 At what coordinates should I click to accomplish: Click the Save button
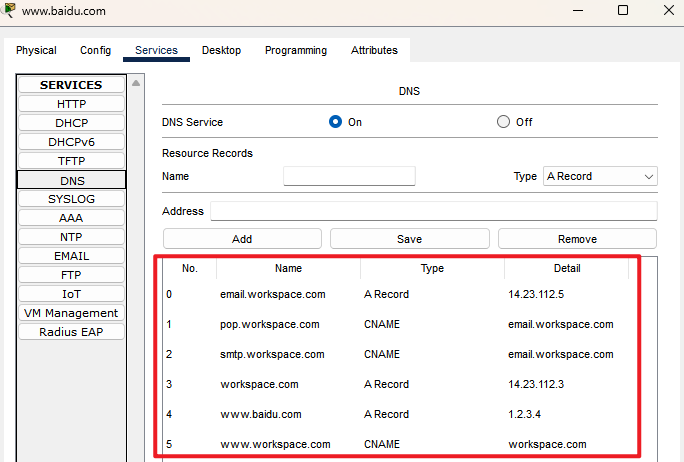(x=409, y=239)
